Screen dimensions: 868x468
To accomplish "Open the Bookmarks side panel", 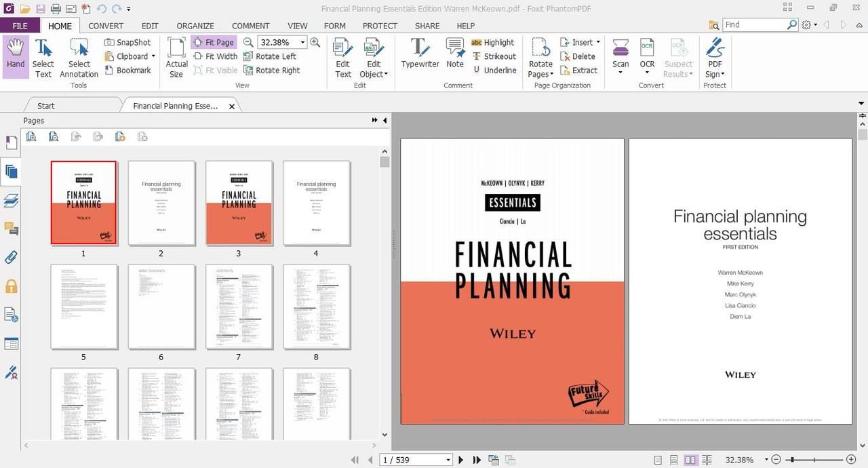I will click(x=11, y=142).
